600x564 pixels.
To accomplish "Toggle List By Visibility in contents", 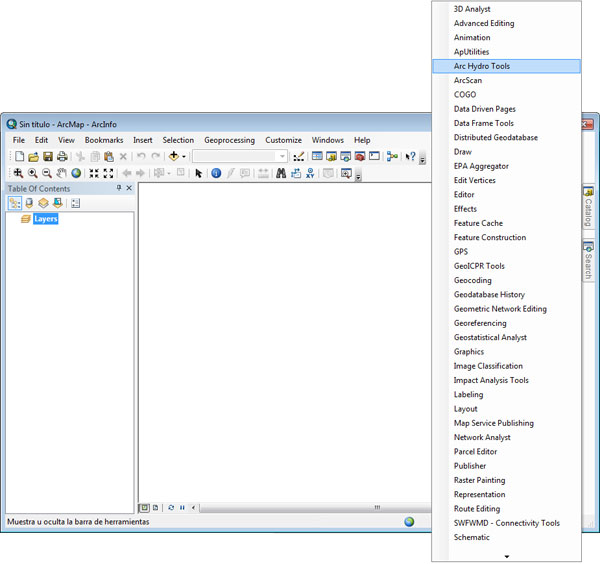I will point(43,203).
